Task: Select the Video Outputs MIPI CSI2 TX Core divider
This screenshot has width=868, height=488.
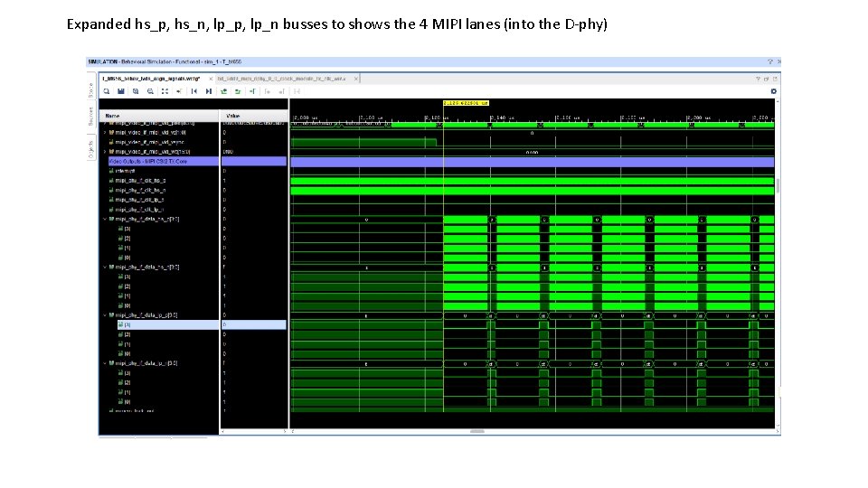Action: [x=164, y=161]
